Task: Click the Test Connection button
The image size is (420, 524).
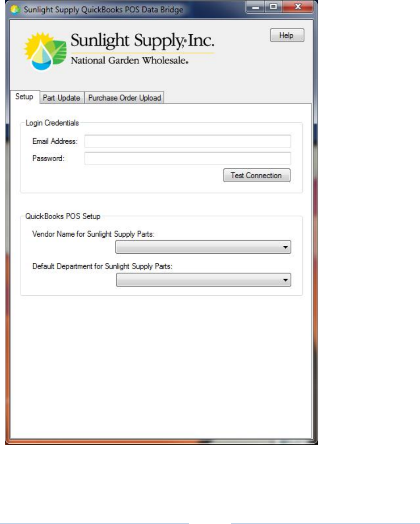Action: pos(256,175)
